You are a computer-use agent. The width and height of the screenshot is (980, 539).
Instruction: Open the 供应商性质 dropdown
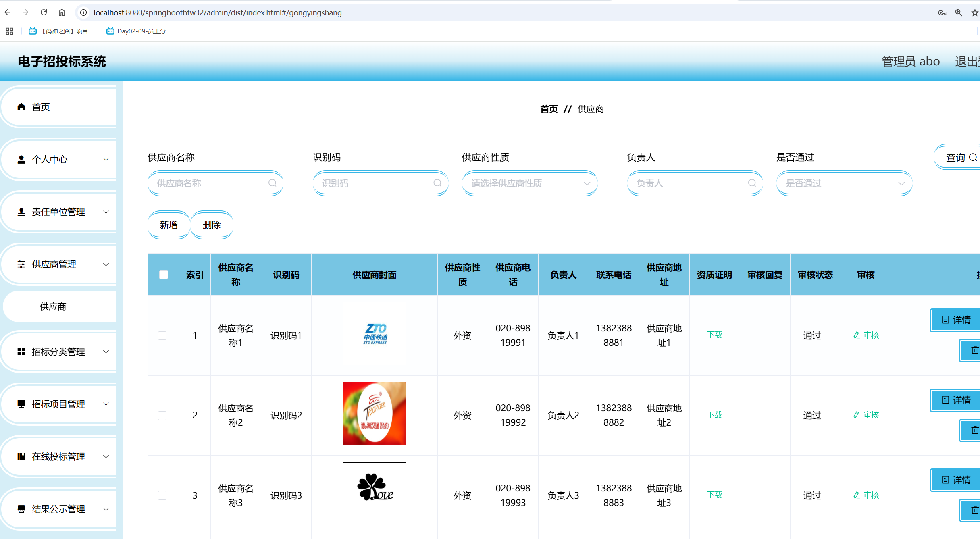(530, 183)
